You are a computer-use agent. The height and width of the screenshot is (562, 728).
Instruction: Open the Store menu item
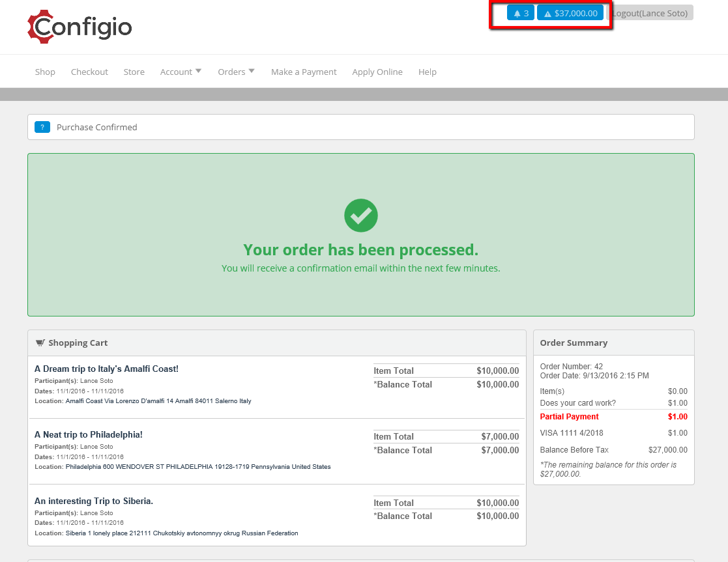[x=134, y=72]
